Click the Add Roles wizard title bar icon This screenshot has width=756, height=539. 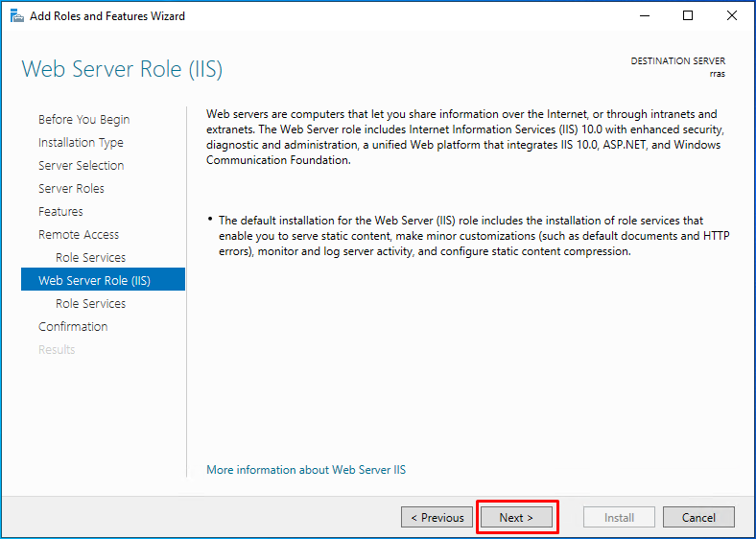[x=17, y=16]
